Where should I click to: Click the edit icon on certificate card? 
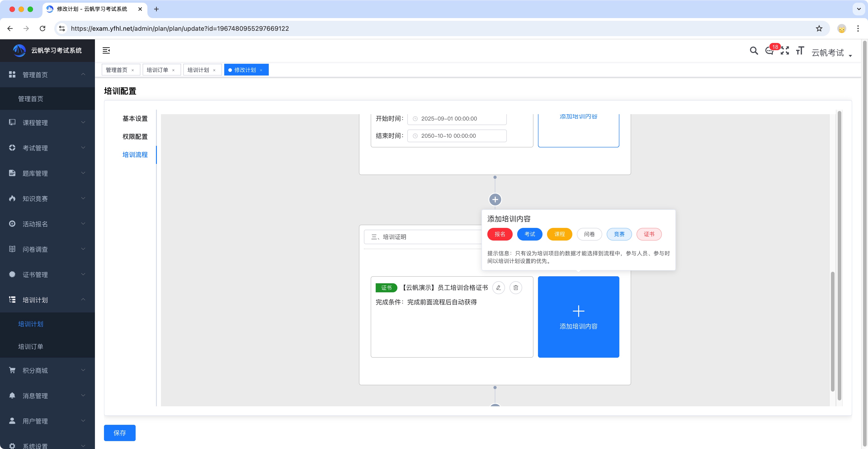pos(498,288)
